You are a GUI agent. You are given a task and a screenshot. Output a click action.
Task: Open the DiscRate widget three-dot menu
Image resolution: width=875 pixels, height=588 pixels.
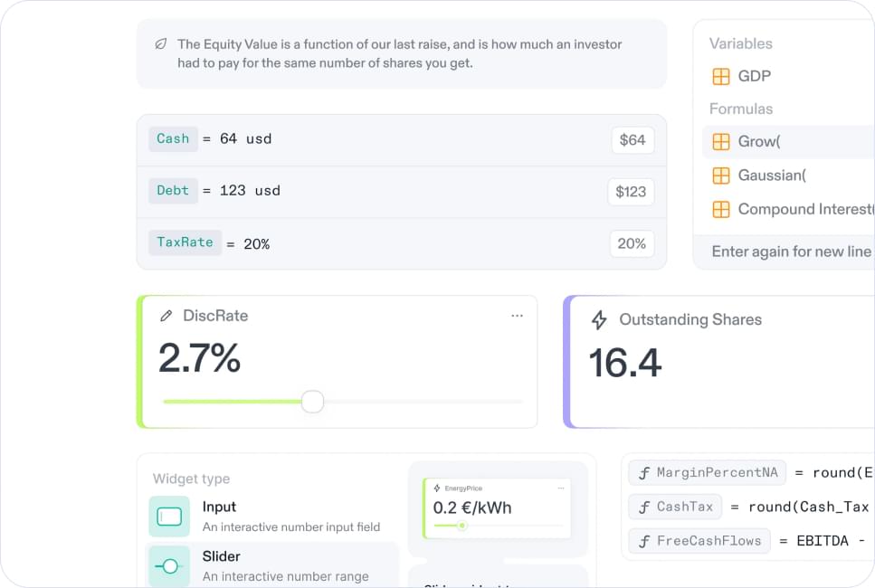coord(518,316)
